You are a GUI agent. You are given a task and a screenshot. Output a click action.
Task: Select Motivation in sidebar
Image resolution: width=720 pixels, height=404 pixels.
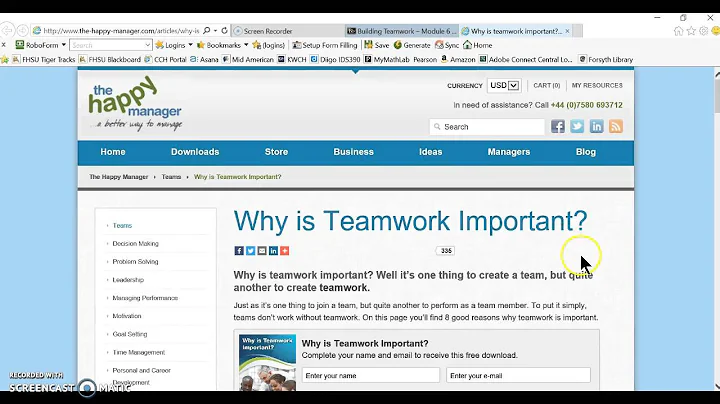[127, 316]
